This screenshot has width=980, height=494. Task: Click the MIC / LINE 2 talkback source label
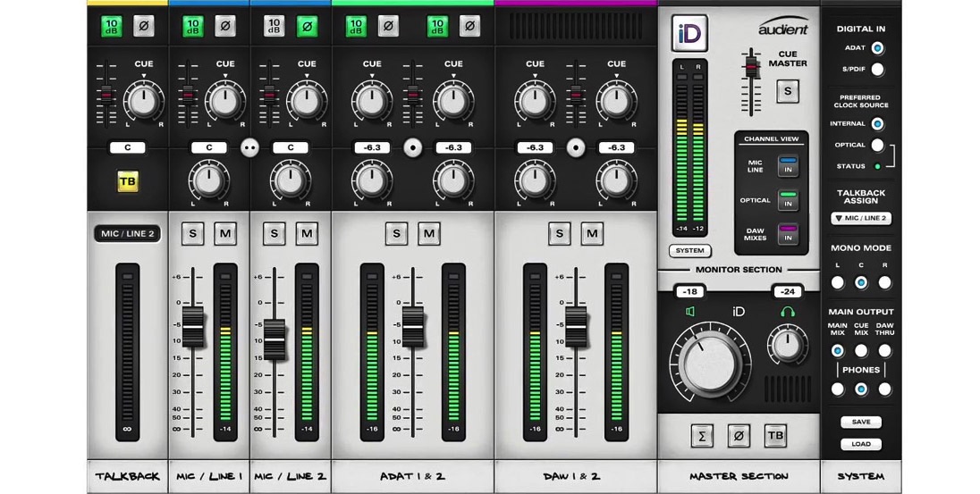128,233
